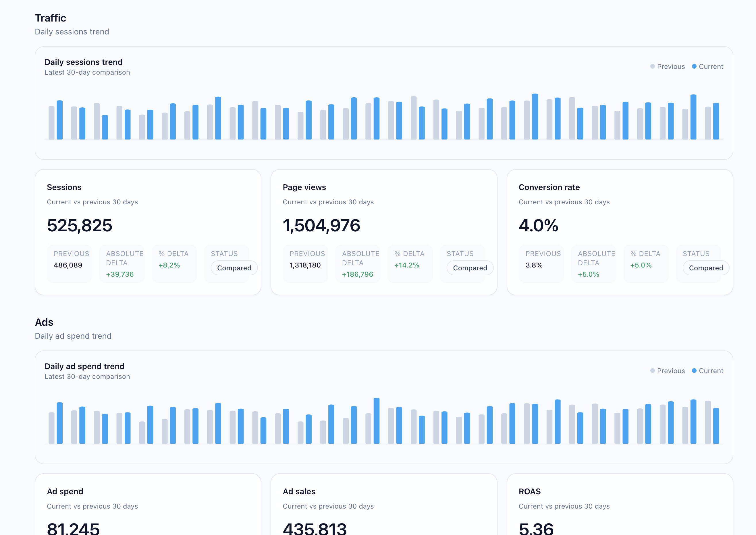Viewport: 756px width, 535px height.
Task: Click the ROAS card title
Action: pyautogui.click(x=529, y=491)
